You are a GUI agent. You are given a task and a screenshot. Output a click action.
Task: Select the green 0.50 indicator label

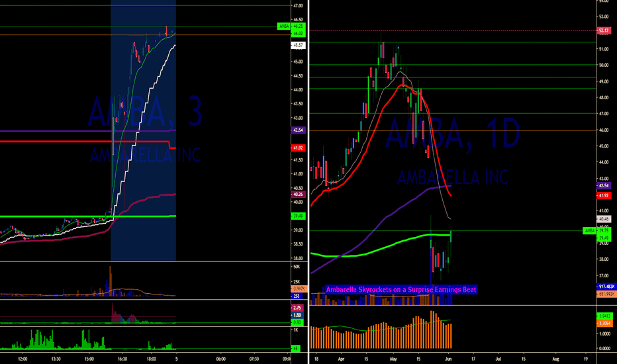pos(297,323)
